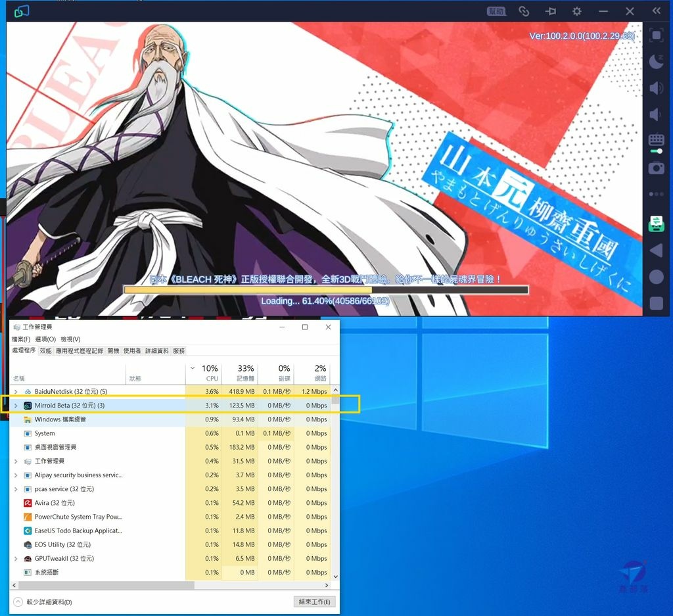Click the EOS Utility process icon

click(x=28, y=545)
